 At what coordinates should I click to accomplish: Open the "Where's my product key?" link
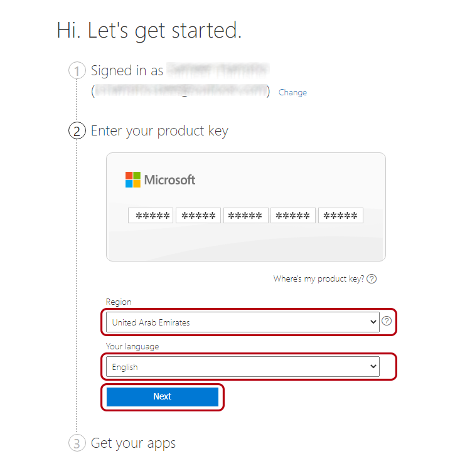[x=318, y=279]
